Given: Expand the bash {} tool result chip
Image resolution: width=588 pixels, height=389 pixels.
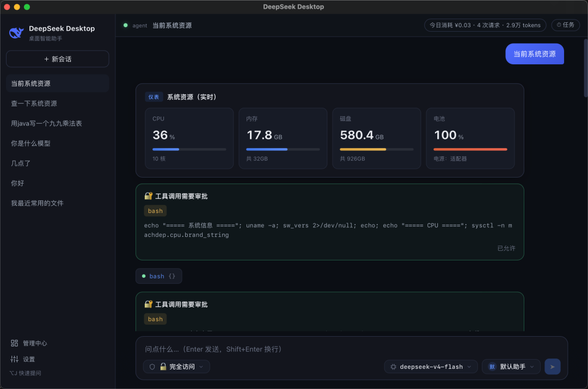Looking at the screenshot, I should pos(158,276).
